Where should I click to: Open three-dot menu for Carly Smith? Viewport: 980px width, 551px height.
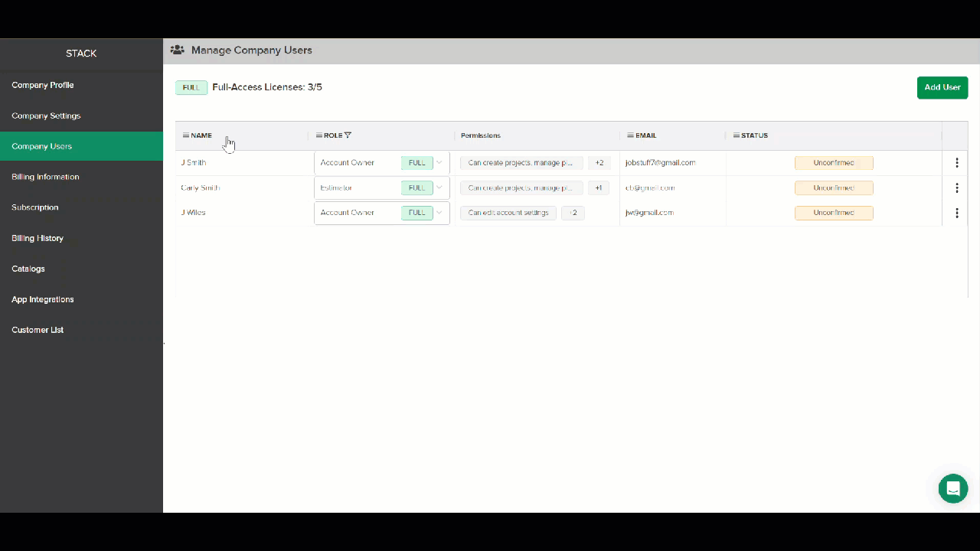point(956,188)
